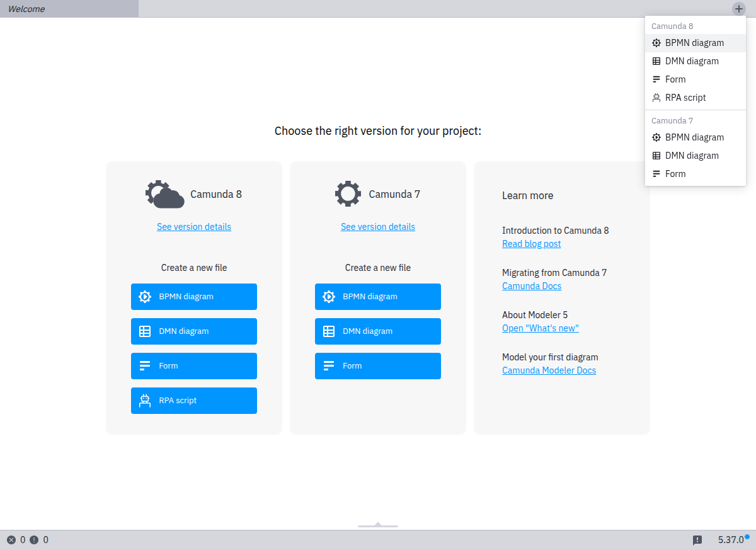This screenshot has height=550, width=756.
Task: Switch to the Welcome tab
Action: (69, 9)
